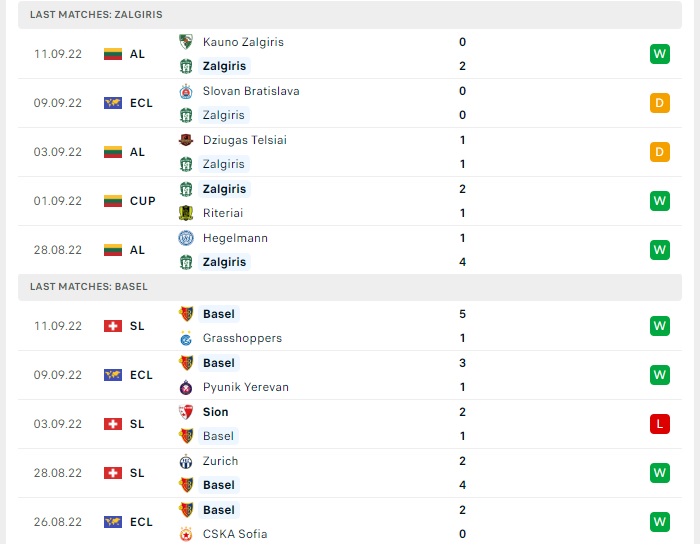This screenshot has height=550, width=700.
Task: Click the Grasshoppers club logo
Action: 186,338
